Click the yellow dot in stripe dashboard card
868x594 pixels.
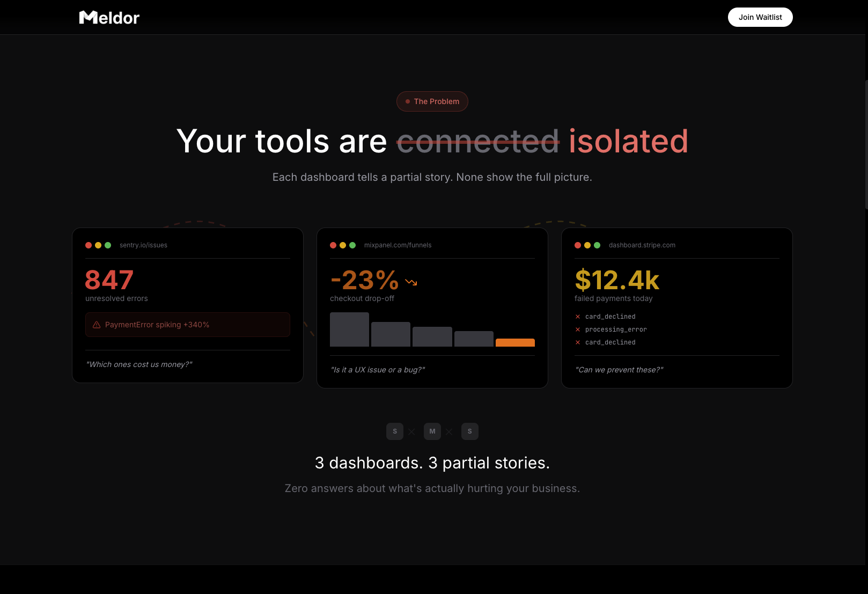[587, 245]
